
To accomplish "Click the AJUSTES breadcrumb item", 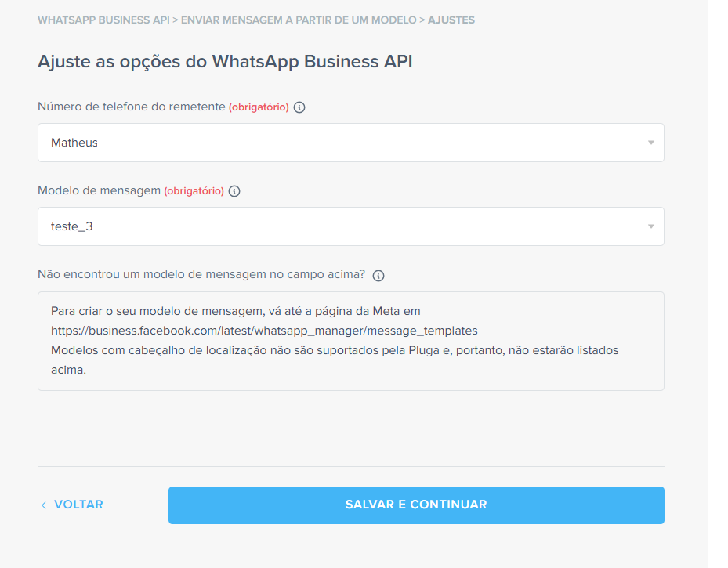I will pyautogui.click(x=451, y=20).
